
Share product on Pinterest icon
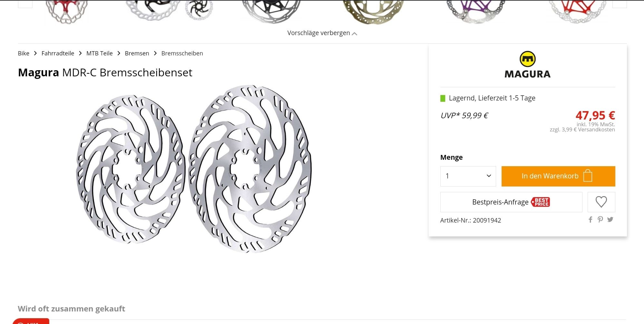click(600, 220)
